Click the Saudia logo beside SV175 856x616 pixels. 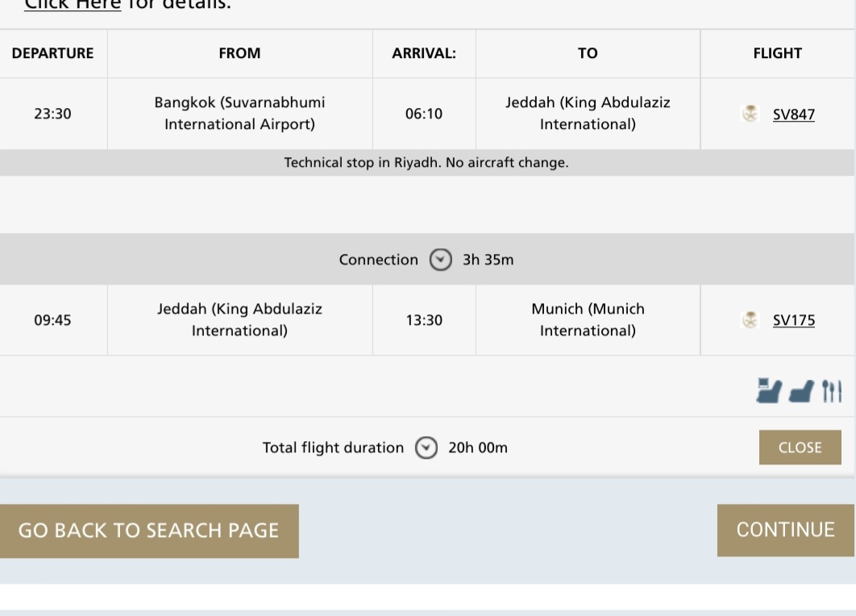(750, 319)
